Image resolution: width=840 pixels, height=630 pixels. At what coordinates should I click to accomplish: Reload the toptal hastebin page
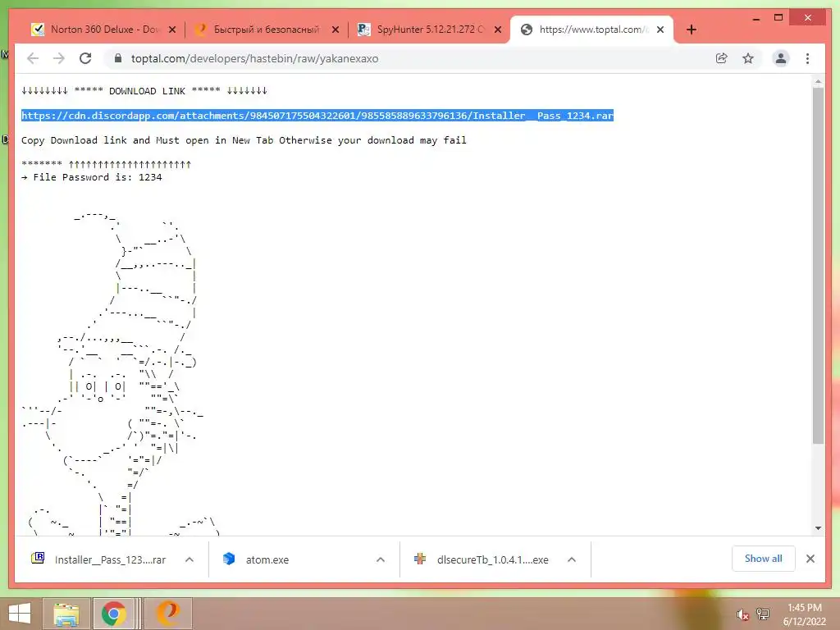(x=85, y=58)
